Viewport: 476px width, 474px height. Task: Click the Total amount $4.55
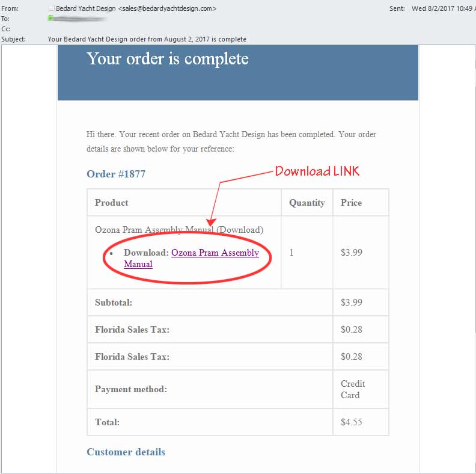coord(352,422)
